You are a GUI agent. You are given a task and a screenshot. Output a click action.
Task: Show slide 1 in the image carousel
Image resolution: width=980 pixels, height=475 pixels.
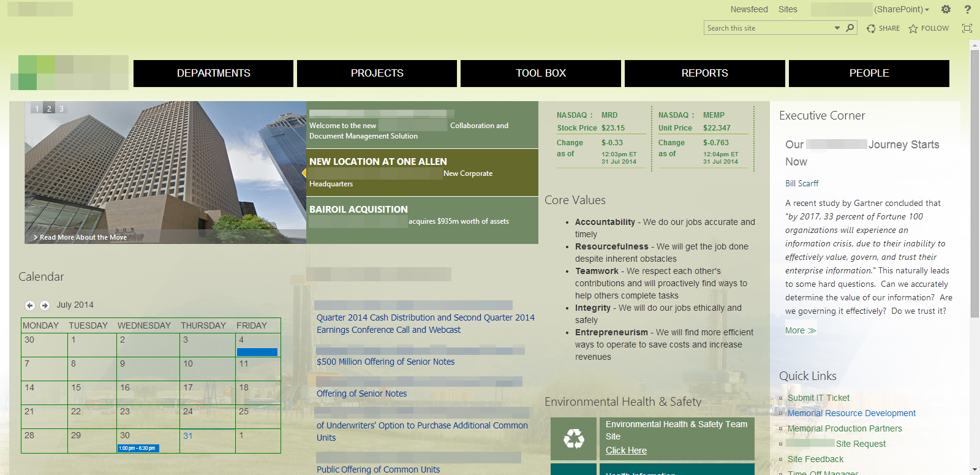[37, 108]
